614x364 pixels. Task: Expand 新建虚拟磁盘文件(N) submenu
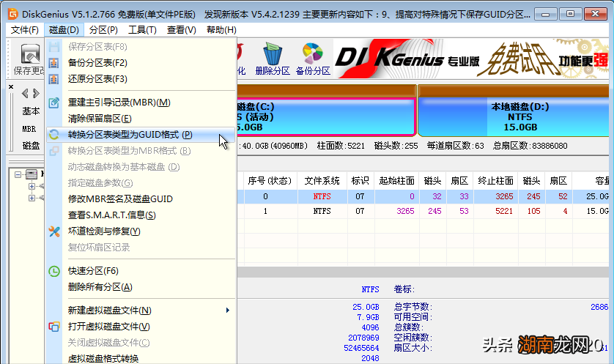pos(141,311)
